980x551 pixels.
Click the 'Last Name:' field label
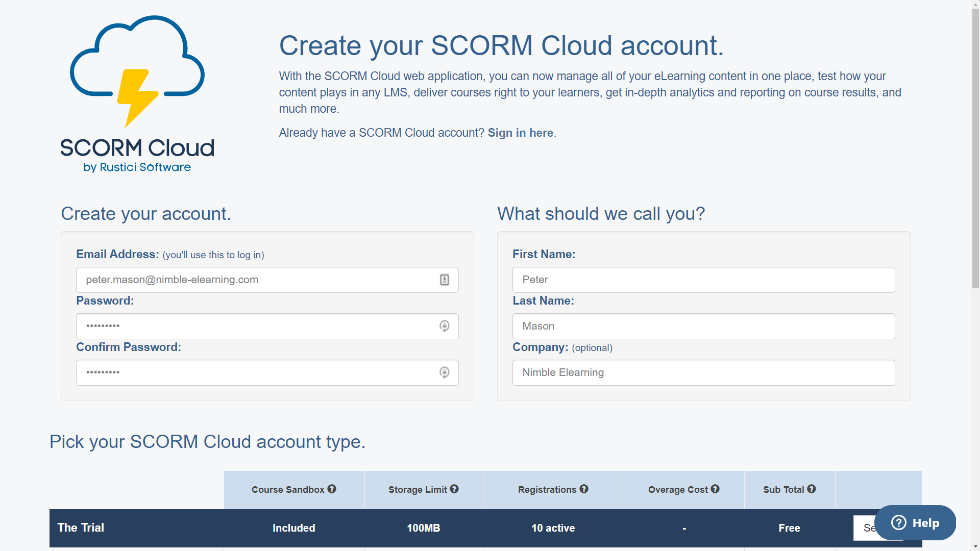pos(544,300)
